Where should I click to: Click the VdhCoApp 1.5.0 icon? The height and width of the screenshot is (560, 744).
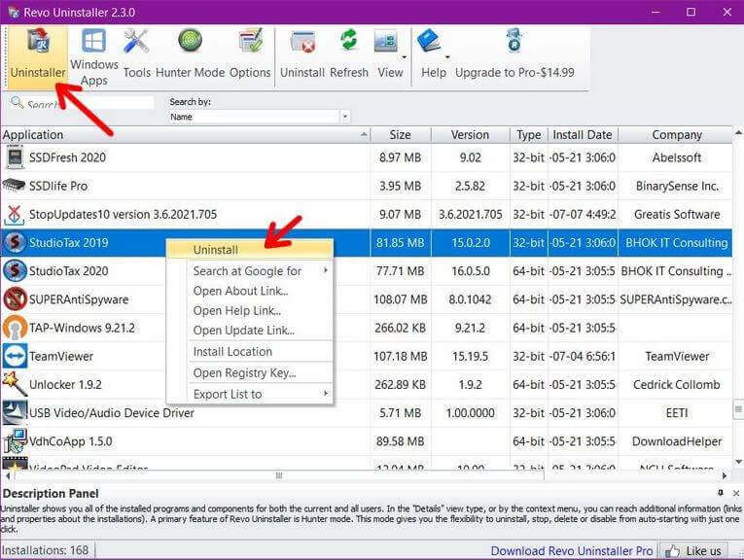[x=15, y=441]
